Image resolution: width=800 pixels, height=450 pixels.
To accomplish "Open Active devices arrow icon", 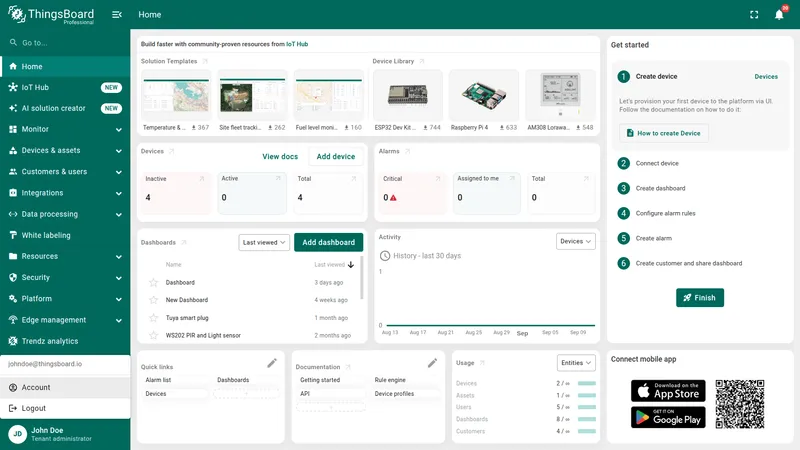I will tap(278, 179).
